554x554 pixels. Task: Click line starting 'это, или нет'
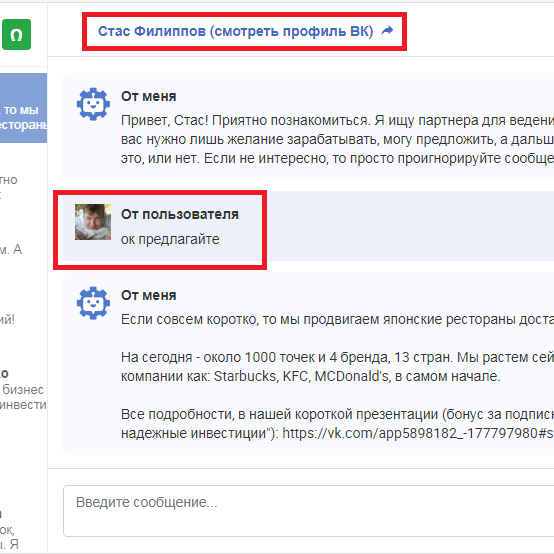click(x=337, y=158)
